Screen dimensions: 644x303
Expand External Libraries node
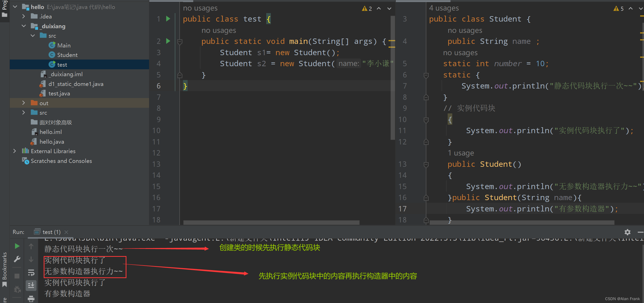point(15,151)
